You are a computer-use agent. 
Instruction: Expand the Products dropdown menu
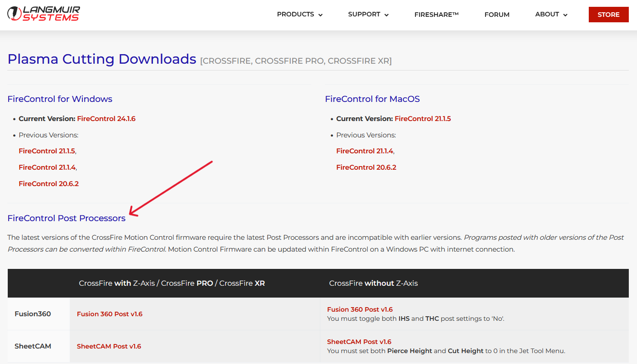click(299, 15)
